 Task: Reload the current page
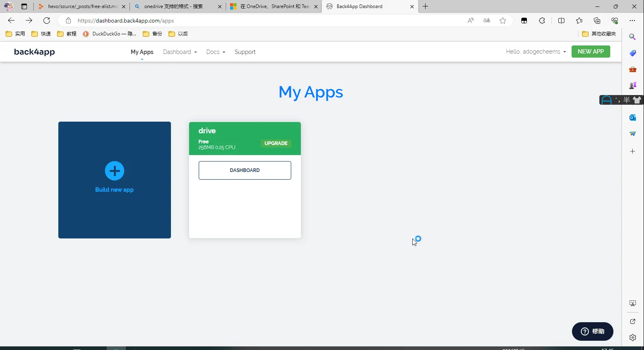47,21
